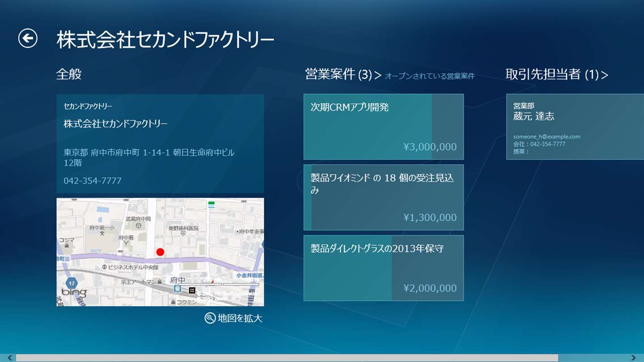This screenshot has height=362, width=644.
Task: Click the route 17 shield on map
Action: pos(71,283)
